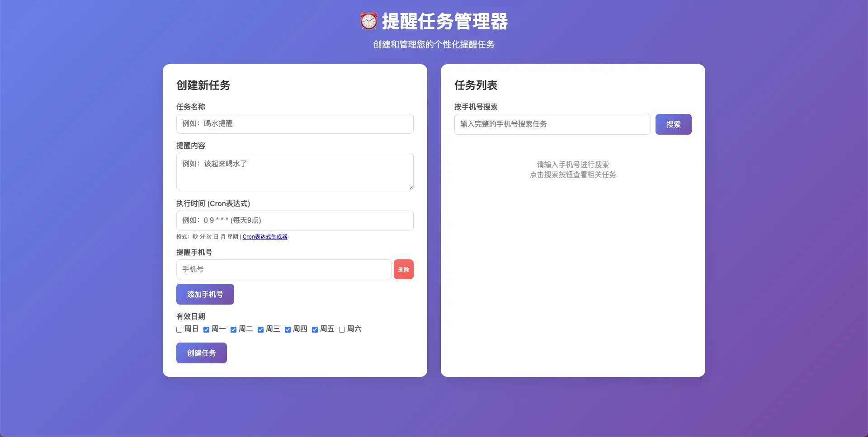Disable the 周四 checkbox
Viewport: 868px width, 437px height.
[x=288, y=329]
